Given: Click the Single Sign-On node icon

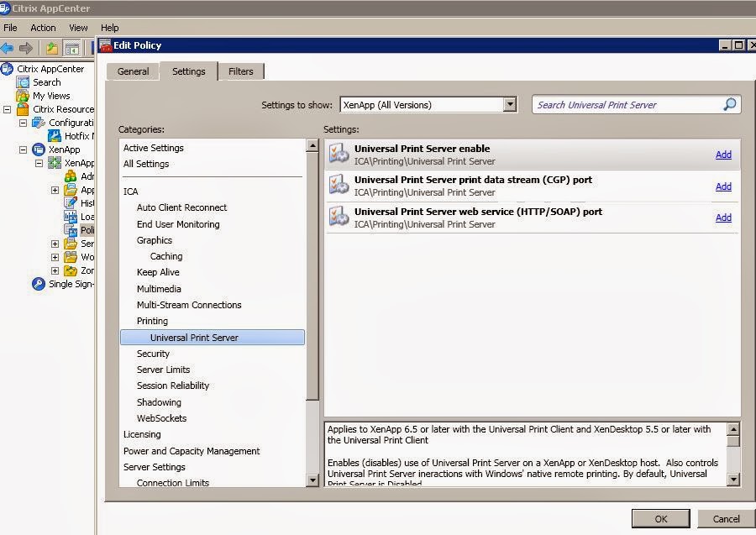Looking at the screenshot, I should (39, 284).
